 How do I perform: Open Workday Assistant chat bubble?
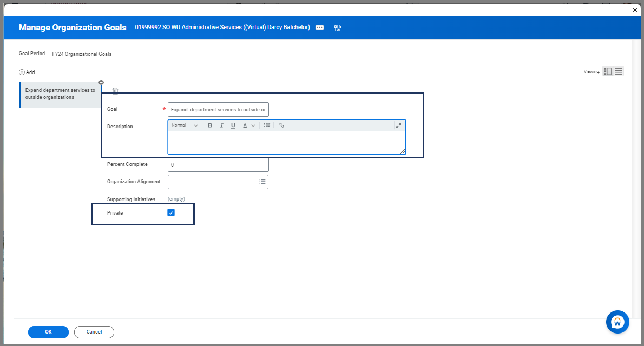tap(617, 322)
